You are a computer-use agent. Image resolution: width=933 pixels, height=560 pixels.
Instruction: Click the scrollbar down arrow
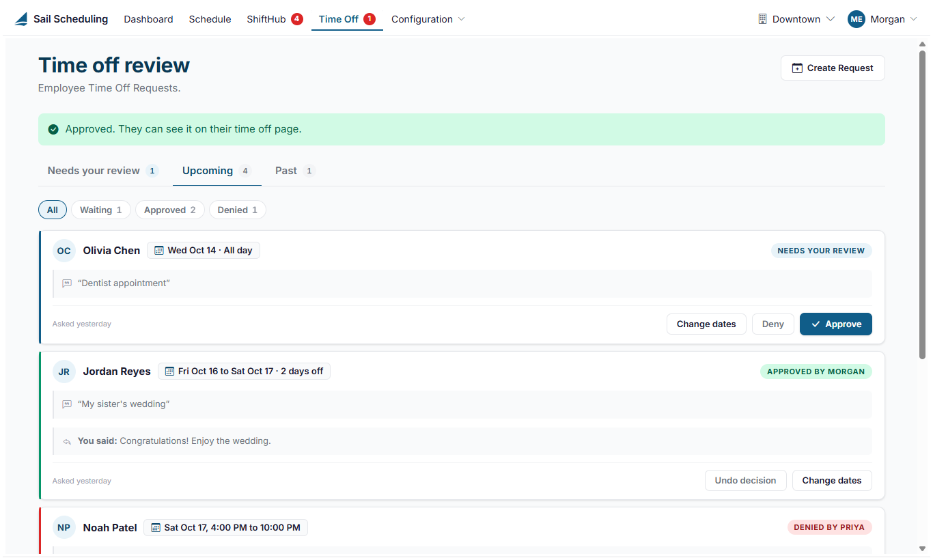point(923,548)
